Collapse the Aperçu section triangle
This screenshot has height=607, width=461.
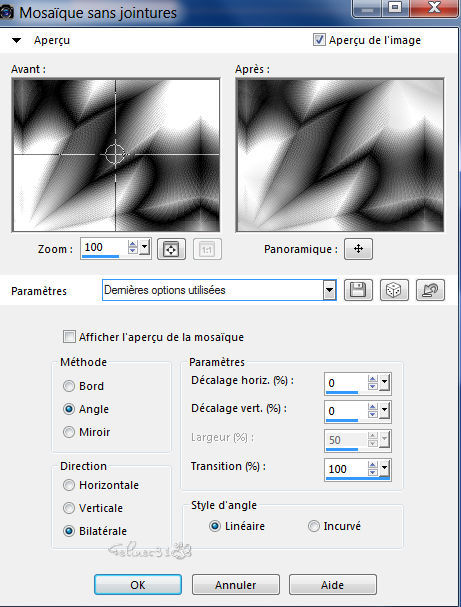(16, 40)
